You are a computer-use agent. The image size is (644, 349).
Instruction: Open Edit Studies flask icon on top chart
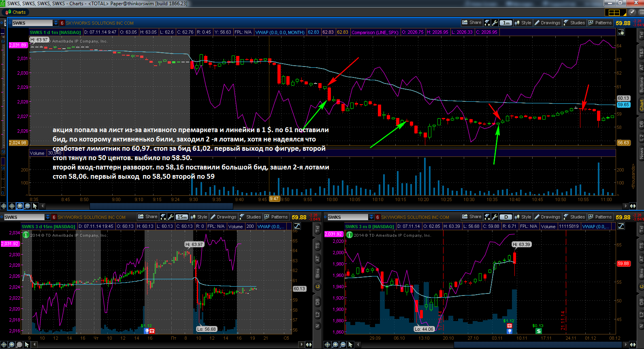[487, 23]
